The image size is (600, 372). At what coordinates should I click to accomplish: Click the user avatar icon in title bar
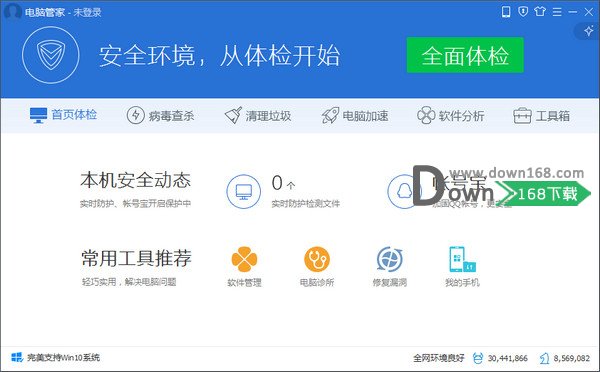click(12, 11)
